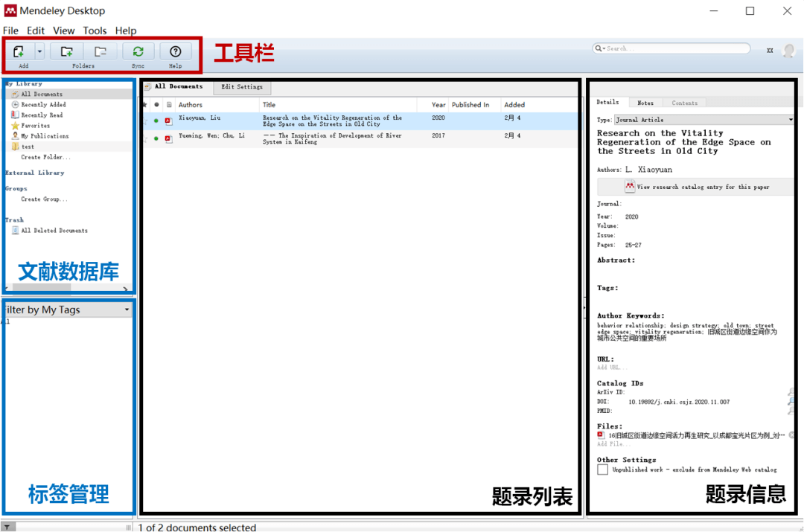Select the test folder

28,147
